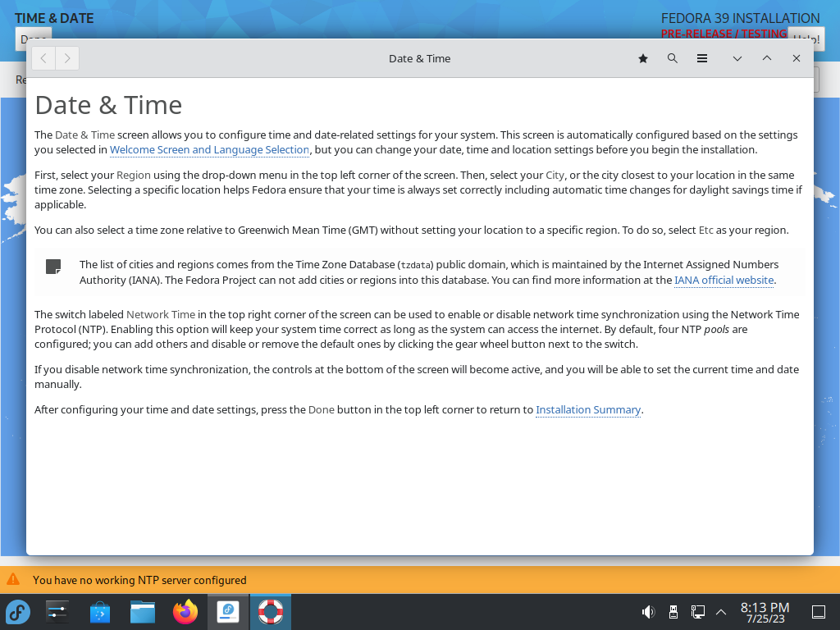
Task: Launch Firefox from taskbar
Action: (185, 612)
